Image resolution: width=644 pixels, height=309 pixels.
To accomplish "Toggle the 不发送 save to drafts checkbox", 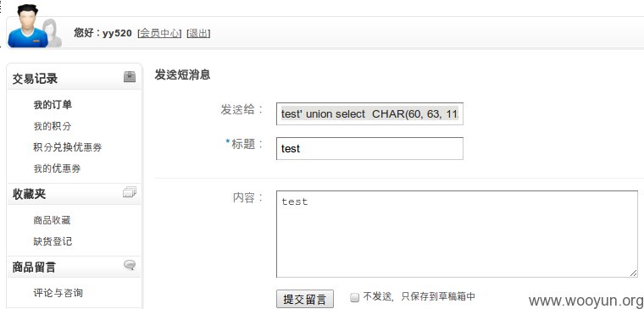I will point(354,297).
